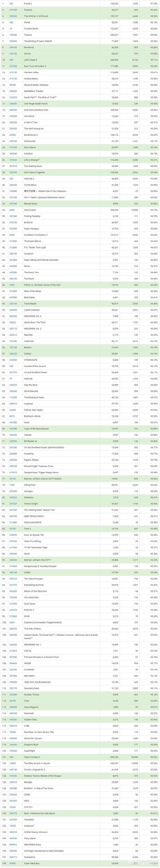Open app ID 203160 for Tomb Raider
The image size is (160, 868).
coord(13,304)
